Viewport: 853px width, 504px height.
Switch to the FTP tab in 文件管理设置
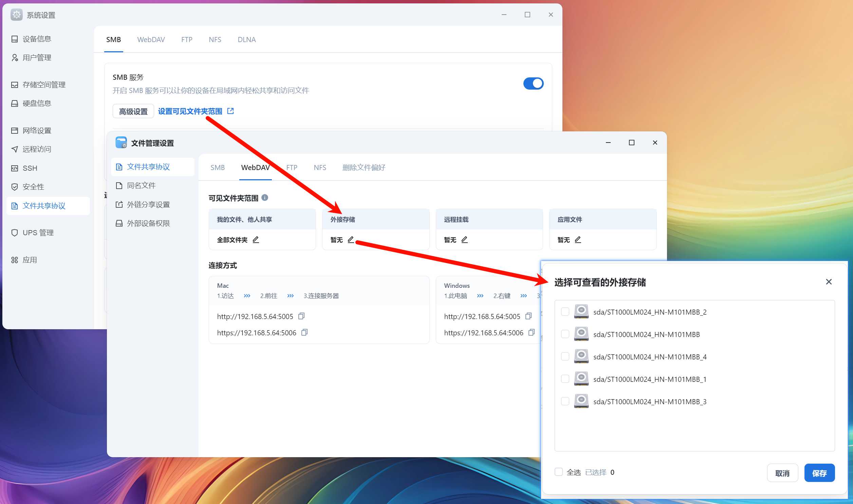pos(291,167)
